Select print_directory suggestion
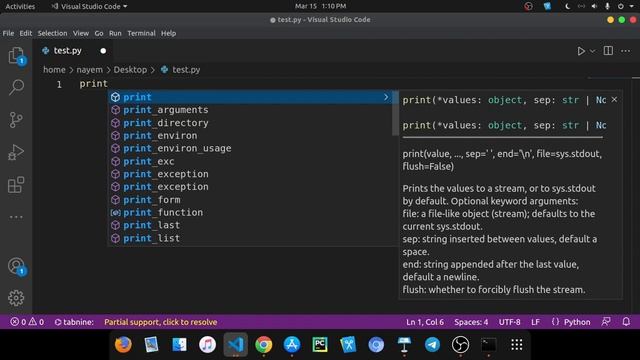This screenshot has width=640, height=360. point(251,123)
